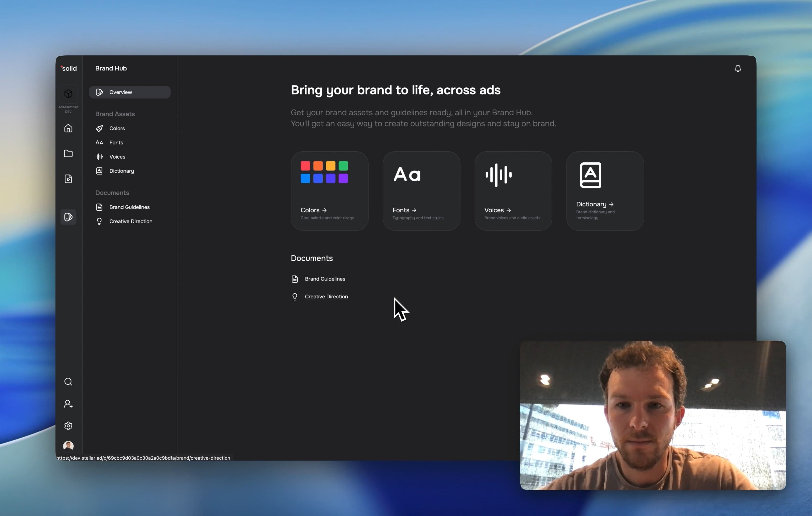Select Overview in the Brand Hub menu
Image resolution: width=812 pixels, height=516 pixels.
tap(130, 92)
